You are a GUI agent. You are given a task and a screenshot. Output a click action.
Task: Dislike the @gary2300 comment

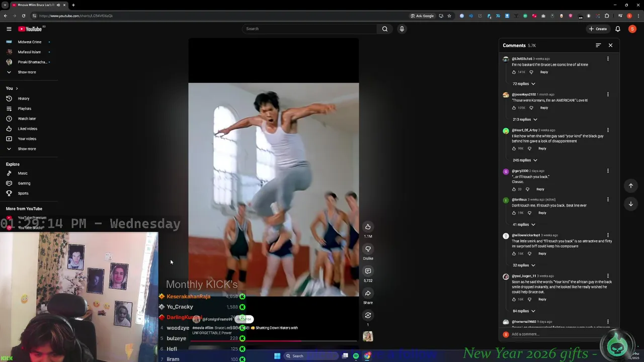[527, 189]
